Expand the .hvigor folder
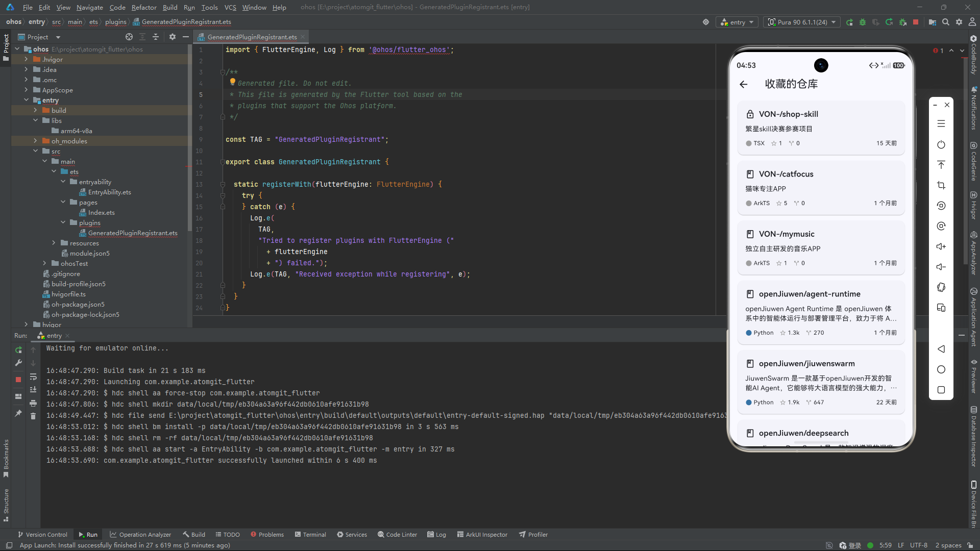Image resolution: width=980 pixels, height=551 pixels. tap(26, 59)
